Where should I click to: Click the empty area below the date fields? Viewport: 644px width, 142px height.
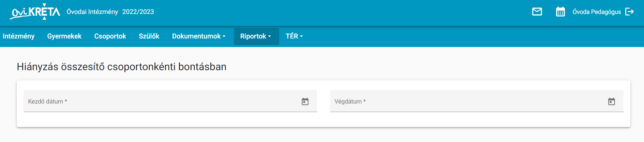[x=323, y=120]
